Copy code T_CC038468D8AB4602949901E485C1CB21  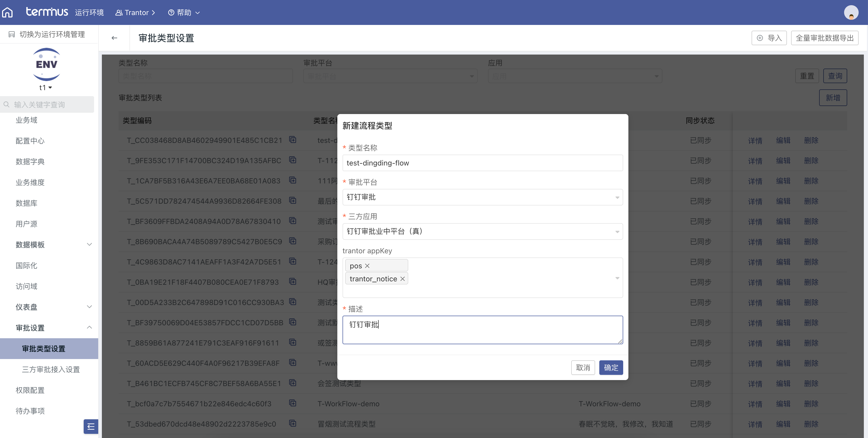click(x=293, y=140)
